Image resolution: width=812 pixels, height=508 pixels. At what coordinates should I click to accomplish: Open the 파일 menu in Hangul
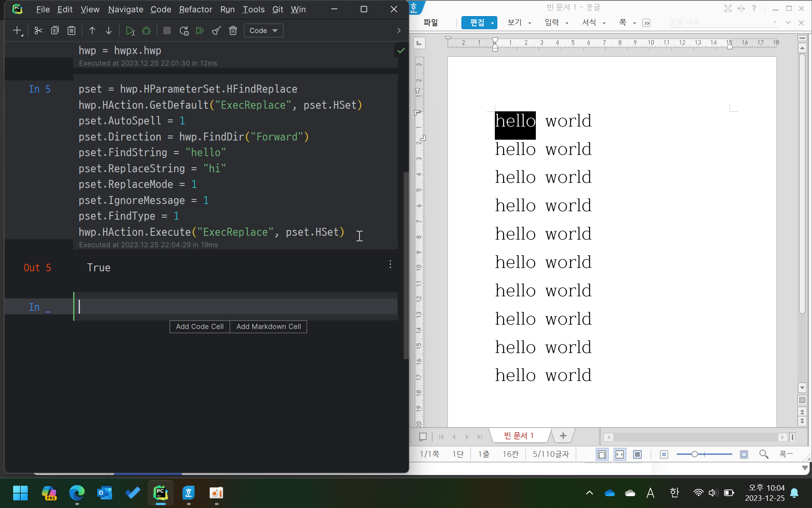431,22
